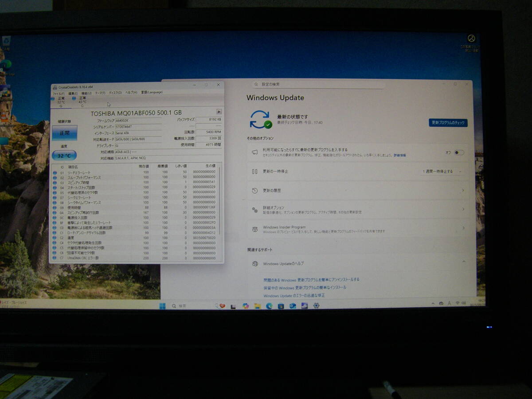Click blue status icon of row 02 スループットパフォーマンス
Screen dimensions: 532x399
coord(55,177)
